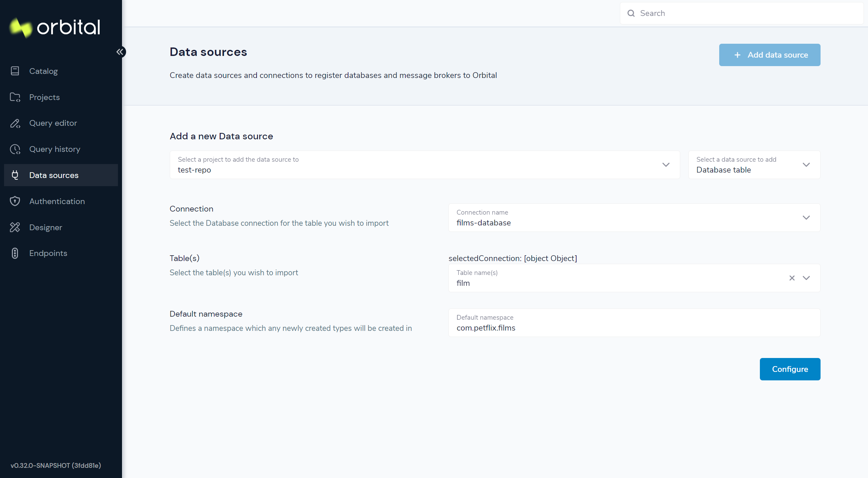This screenshot has height=478, width=868.
Task: Clear the selected film table with X
Action: pos(792,278)
